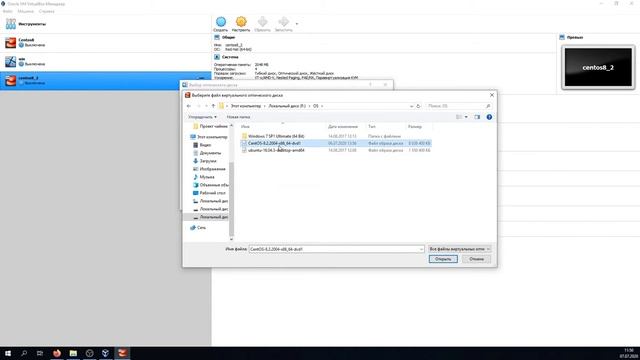This screenshot has height=360, width=640.
Task: Open the blue help icon in dialog
Action: coord(489,117)
